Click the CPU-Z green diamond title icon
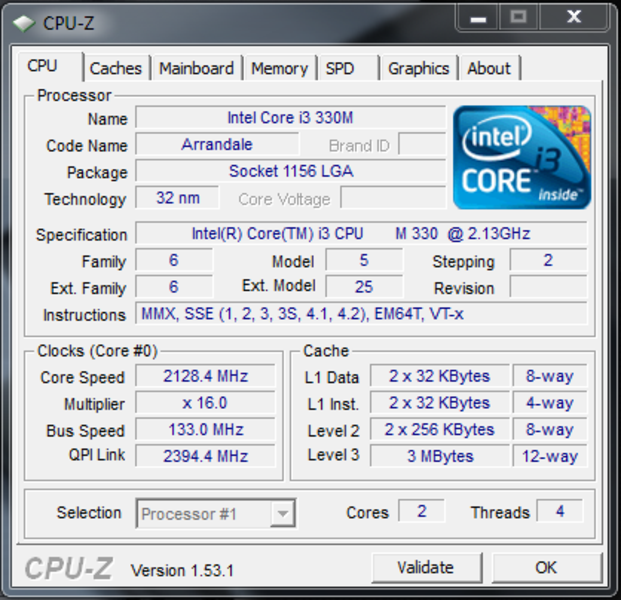The height and width of the screenshot is (600, 621). tap(23, 23)
